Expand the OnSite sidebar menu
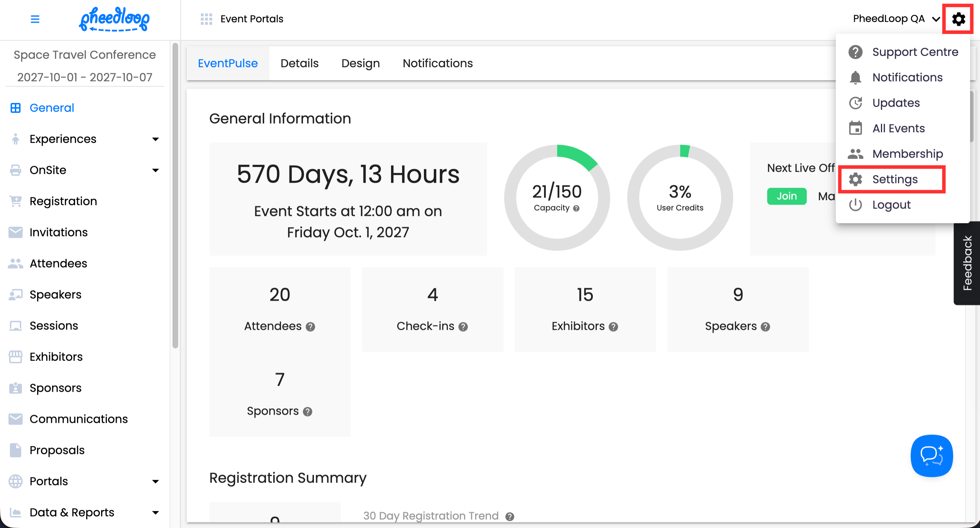 (x=155, y=170)
